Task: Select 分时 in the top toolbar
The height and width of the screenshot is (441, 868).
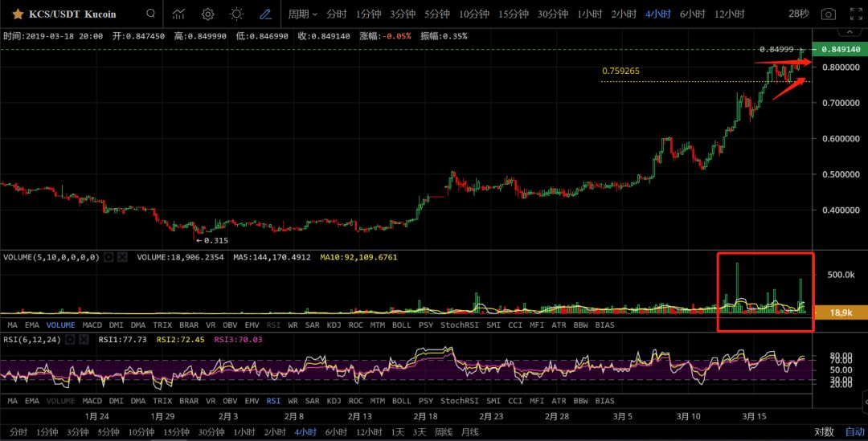Action: tap(337, 14)
